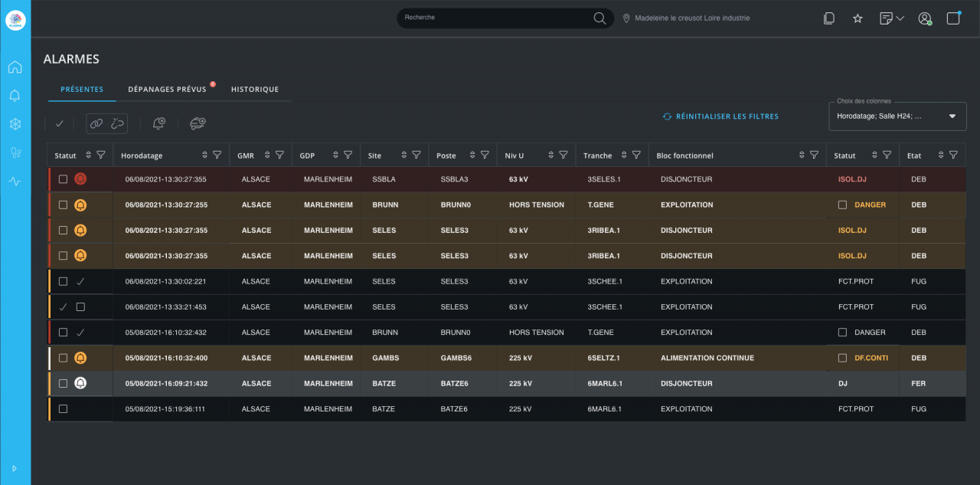Go to the home page icon
The width and height of the screenshot is (980, 485).
click(x=15, y=67)
